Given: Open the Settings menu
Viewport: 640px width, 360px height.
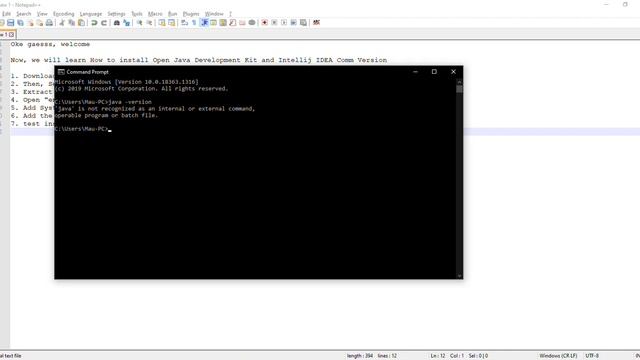Looking at the screenshot, I should click(116, 14).
